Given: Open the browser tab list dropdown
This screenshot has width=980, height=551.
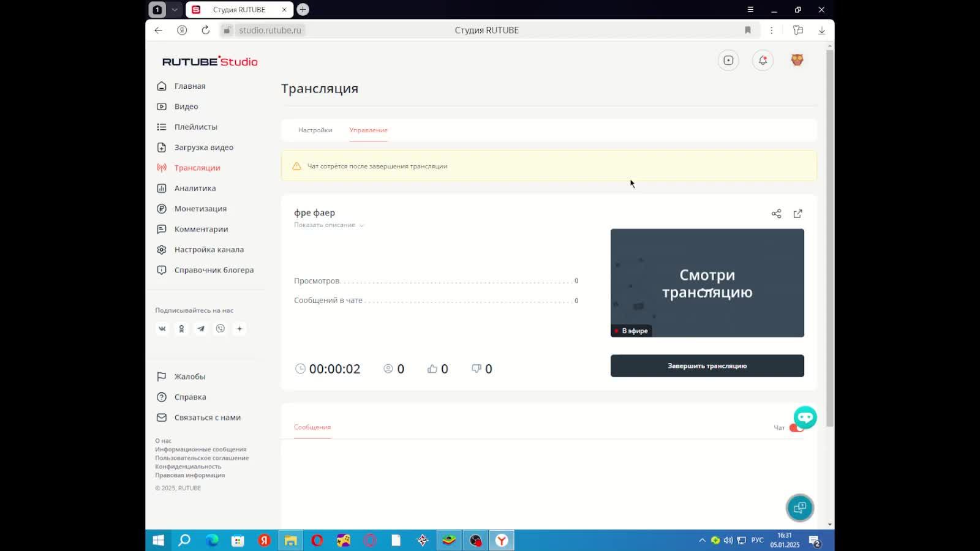Looking at the screenshot, I should click(175, 10).
